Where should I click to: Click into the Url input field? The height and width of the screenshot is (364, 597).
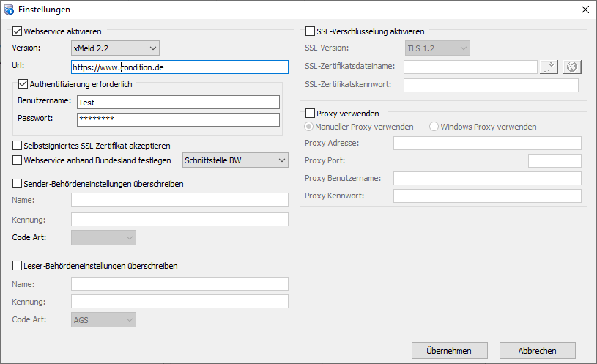(179, 67)
